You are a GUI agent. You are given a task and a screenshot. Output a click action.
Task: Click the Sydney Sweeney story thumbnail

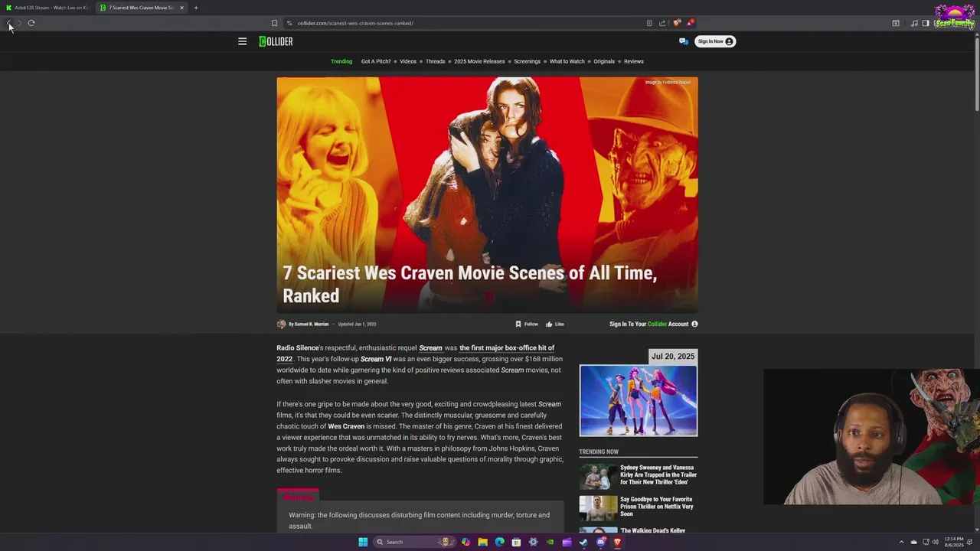(598, 476)
